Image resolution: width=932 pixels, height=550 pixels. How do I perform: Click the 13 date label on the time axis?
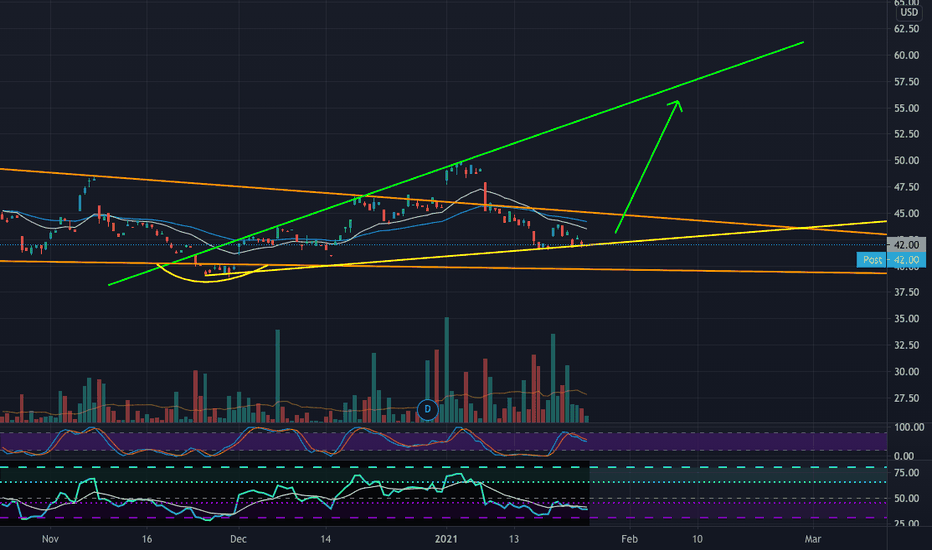(x=514, y=539)
